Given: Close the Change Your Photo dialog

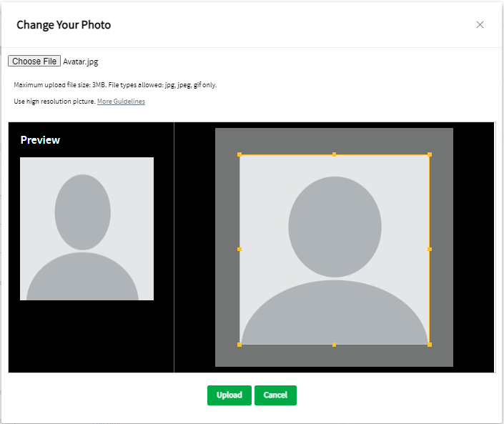Looking at the screenshot, I should click(x=480, y=25).
